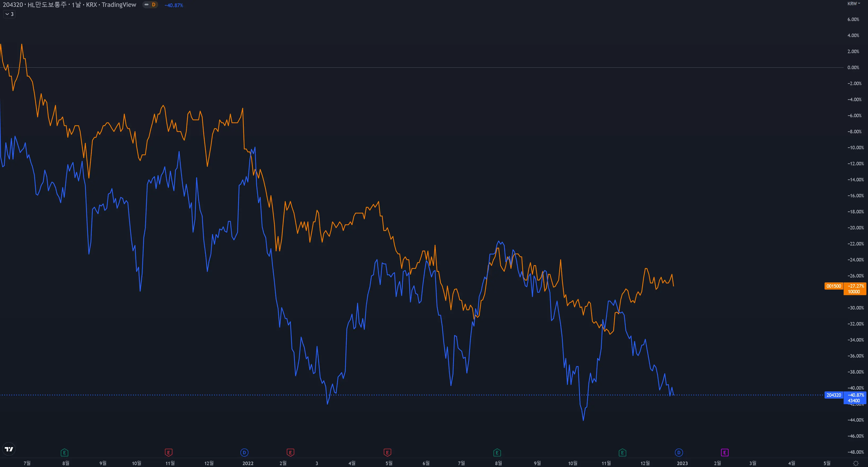
Task: Click blue dividend marker near 2022
Action: (x=244, y=452)
